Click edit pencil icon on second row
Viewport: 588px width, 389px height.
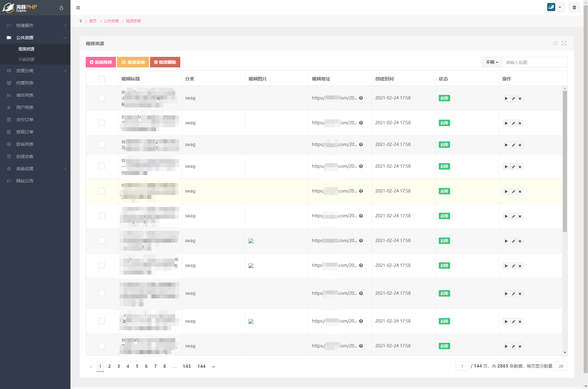pyautogui.click(x=513, y=123)
